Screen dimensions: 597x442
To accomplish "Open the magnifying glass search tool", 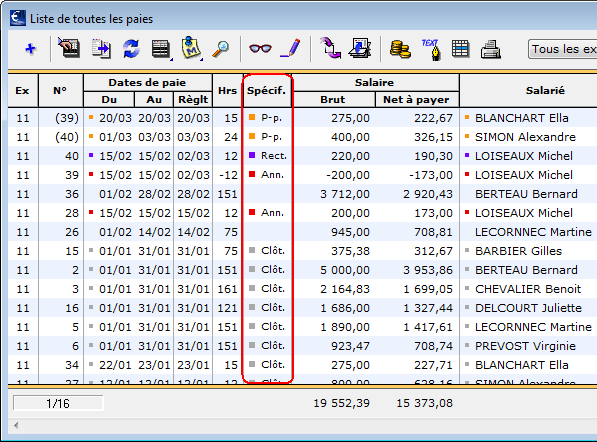I will (x=221, y=49).
